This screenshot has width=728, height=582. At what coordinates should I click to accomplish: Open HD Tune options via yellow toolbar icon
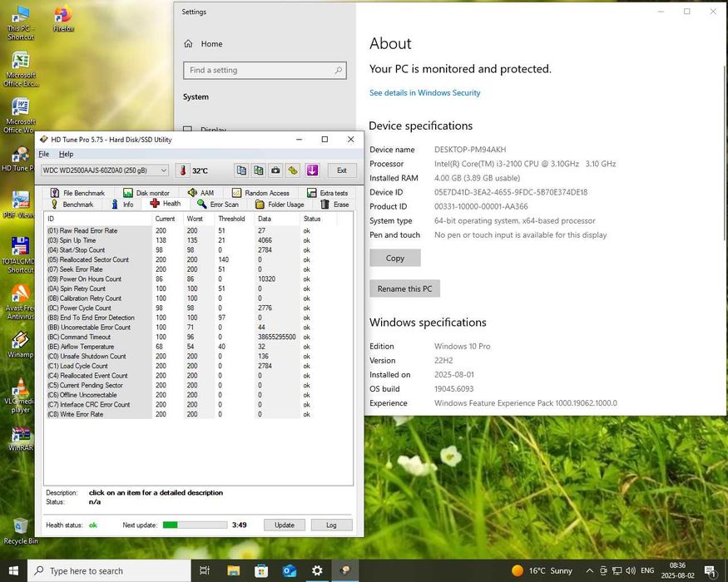(293, 170)
